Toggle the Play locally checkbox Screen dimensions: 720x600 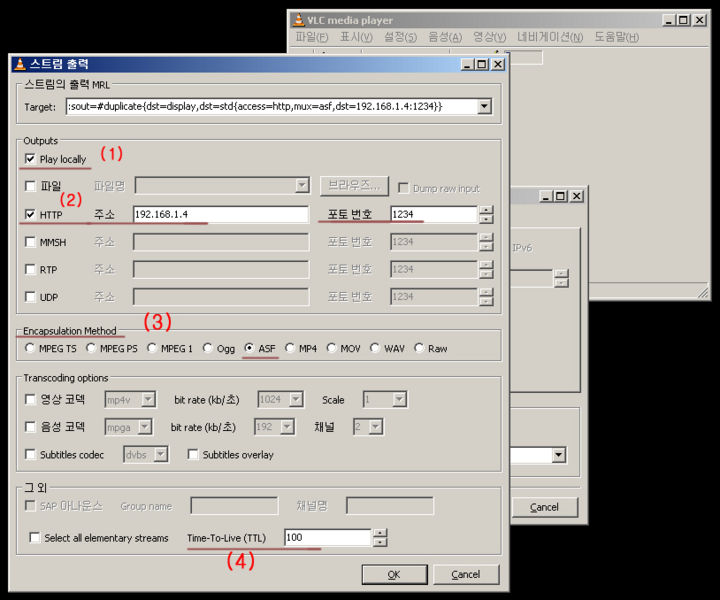click(30, 159)
